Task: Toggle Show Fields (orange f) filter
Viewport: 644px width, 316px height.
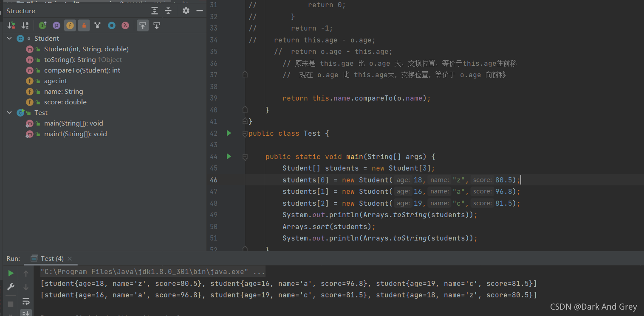Action: tap(70, 25)
